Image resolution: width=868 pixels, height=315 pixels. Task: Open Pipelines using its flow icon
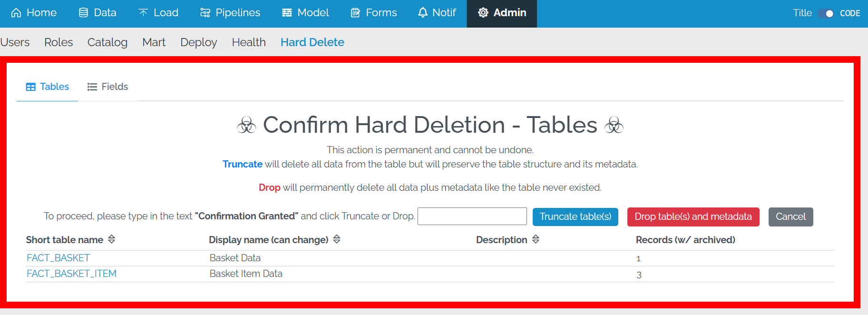205,13
